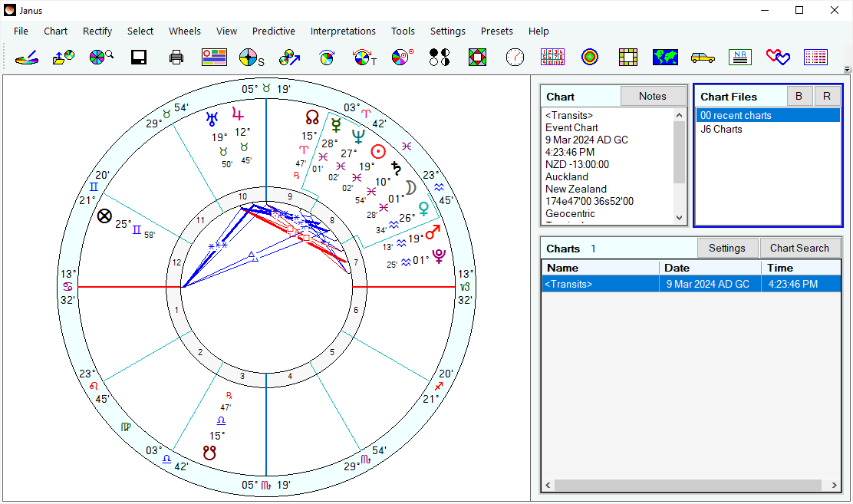Click the moon phases icon
Viewport: 853px width, 504px height.
click(x=439, y=57)
